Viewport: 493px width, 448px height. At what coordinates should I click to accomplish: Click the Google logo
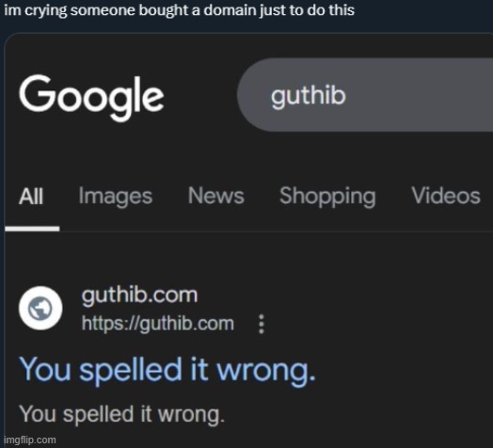pos(91,97)
